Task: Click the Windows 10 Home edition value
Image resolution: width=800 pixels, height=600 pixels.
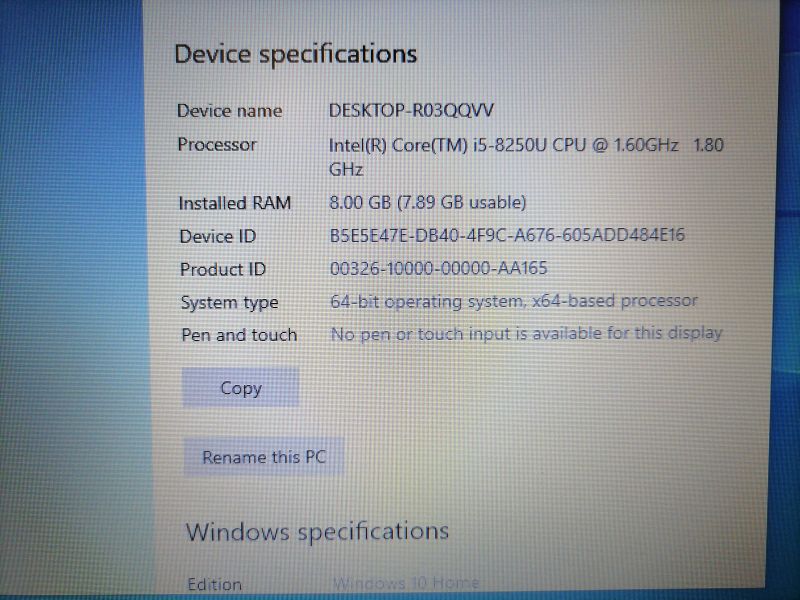Action: 406,582
